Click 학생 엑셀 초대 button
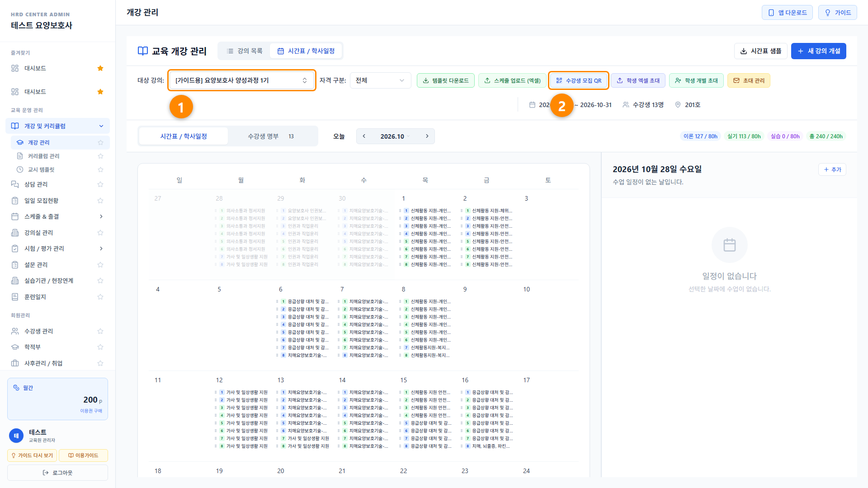 pos(638,80)
